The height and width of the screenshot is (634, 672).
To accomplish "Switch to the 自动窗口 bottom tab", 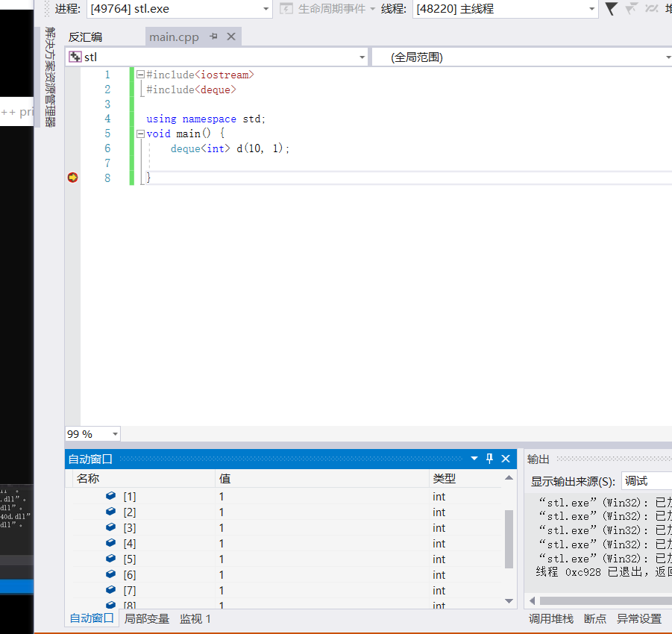I will tap(91, 618).
